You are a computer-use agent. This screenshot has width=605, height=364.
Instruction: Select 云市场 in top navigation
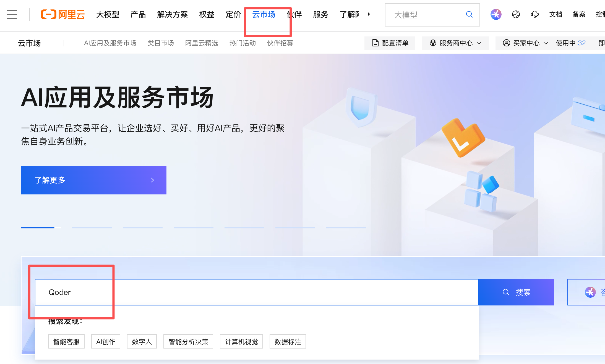tap(264, 14)
